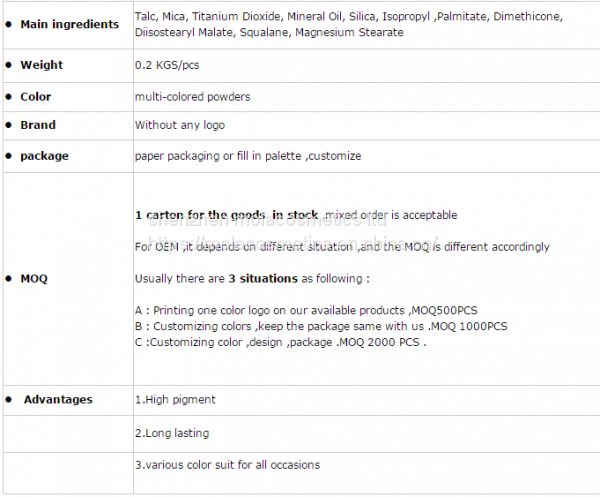Screen dimensions: 600x497
Task: Click the 2.Long lasting advantage
Action: coord(171,433)
